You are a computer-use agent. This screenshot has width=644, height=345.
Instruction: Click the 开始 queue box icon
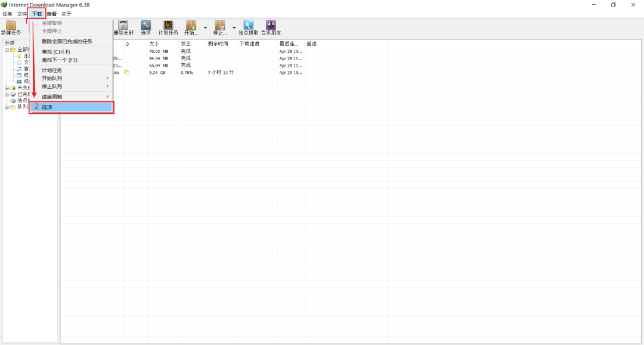[x=191, y=25]
